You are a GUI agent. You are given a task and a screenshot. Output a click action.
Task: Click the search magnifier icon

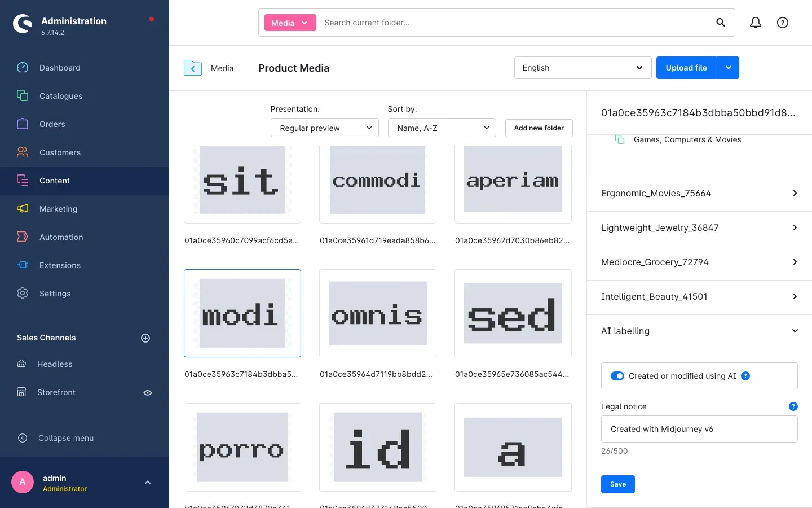click(721, 23)
